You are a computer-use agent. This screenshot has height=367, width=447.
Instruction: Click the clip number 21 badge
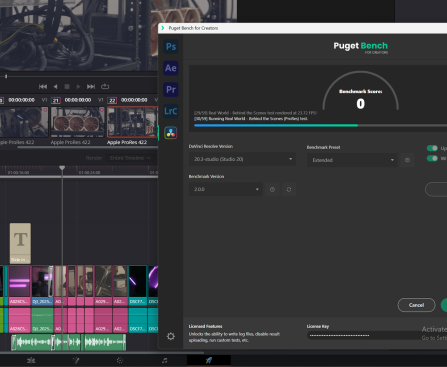point(55,100)
